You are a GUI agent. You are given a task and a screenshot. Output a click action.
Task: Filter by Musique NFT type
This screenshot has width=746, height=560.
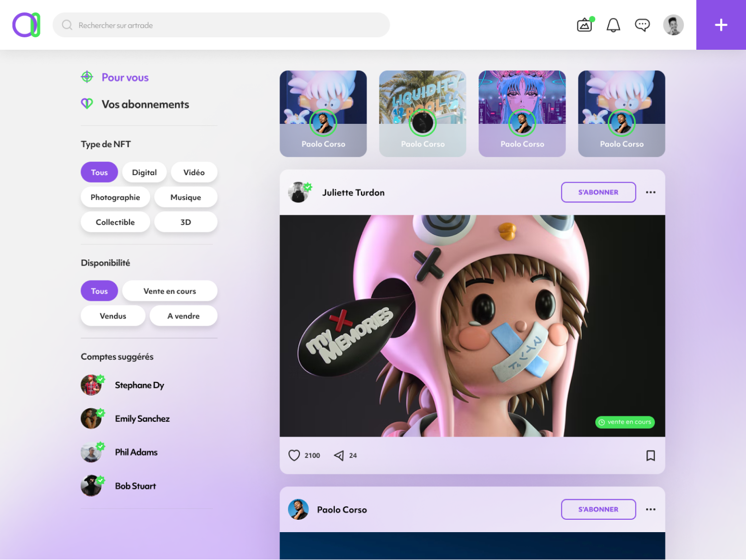coord(186,197)
